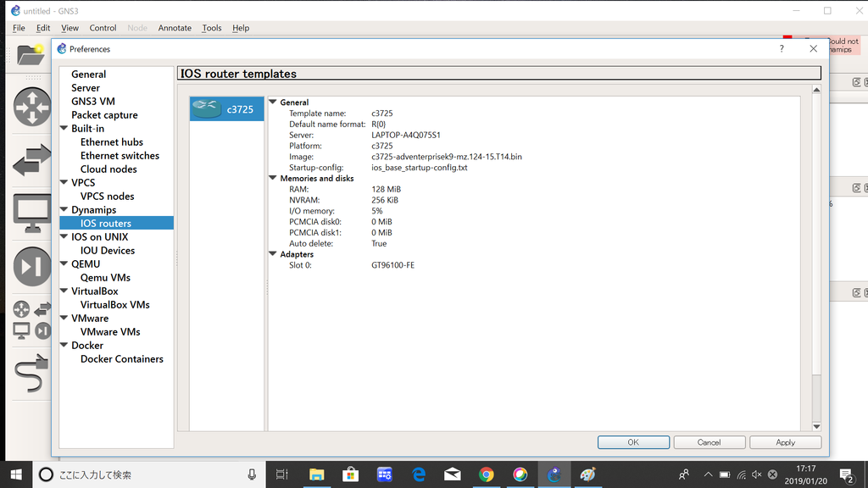Collapse the Dynamips tree section
868x488 pixels.
64,210
